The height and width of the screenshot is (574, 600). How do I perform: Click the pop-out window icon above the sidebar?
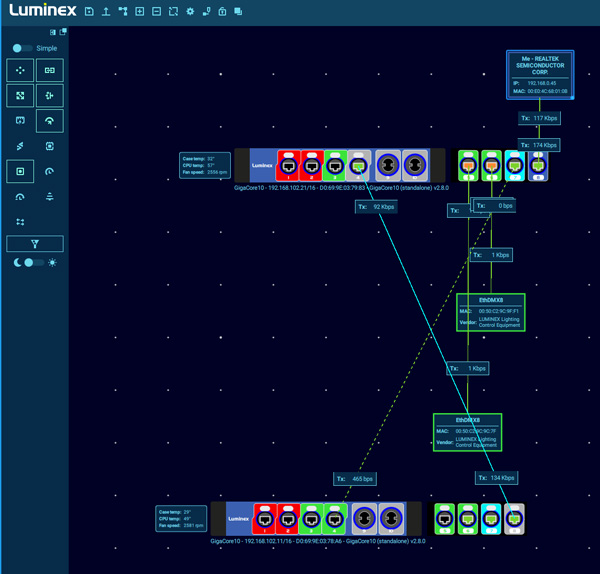pos(63,32)
